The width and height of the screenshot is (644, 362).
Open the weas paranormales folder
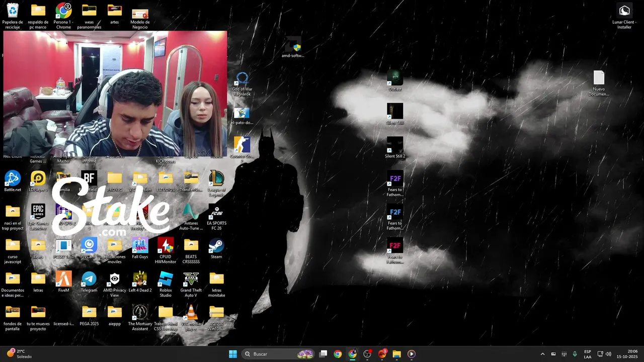click(89, 16)
